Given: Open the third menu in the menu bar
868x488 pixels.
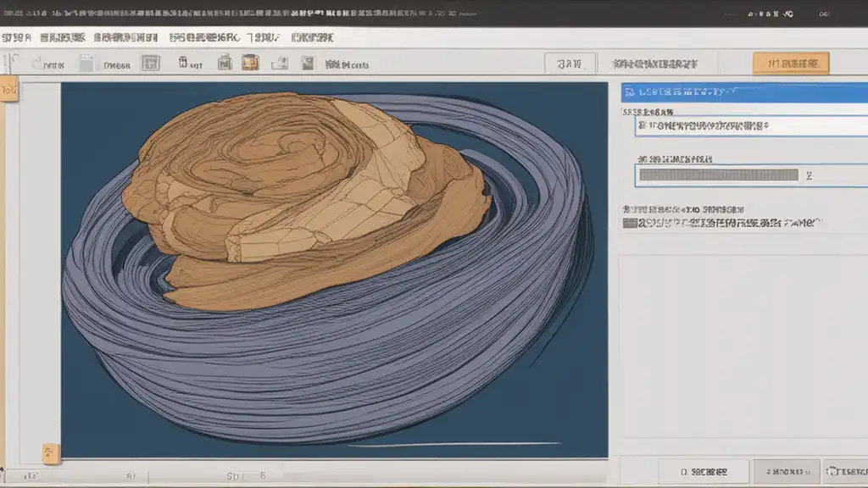Looking at the screenshot, I should coord(125,37).
